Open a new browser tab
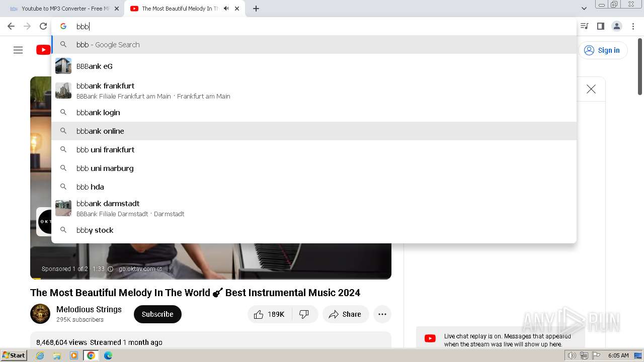Image resolution: width=644 pixels, height=362 pixels. [256, 9]
